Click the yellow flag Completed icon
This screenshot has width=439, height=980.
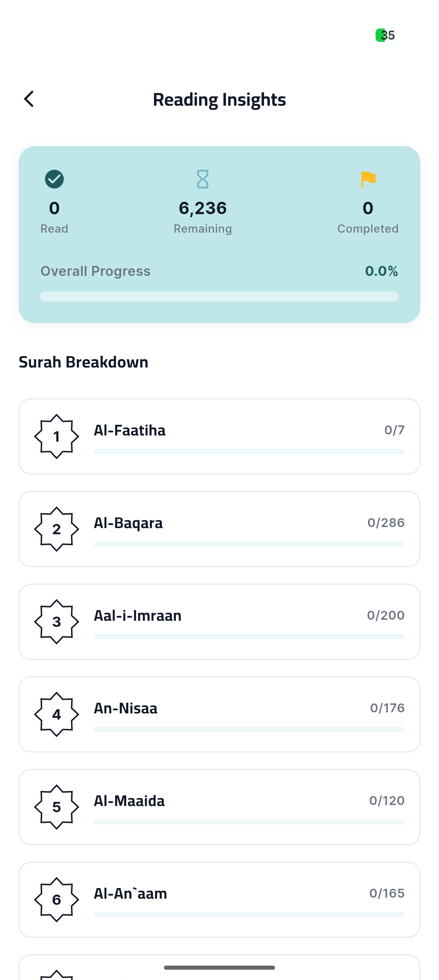[367, 178]
